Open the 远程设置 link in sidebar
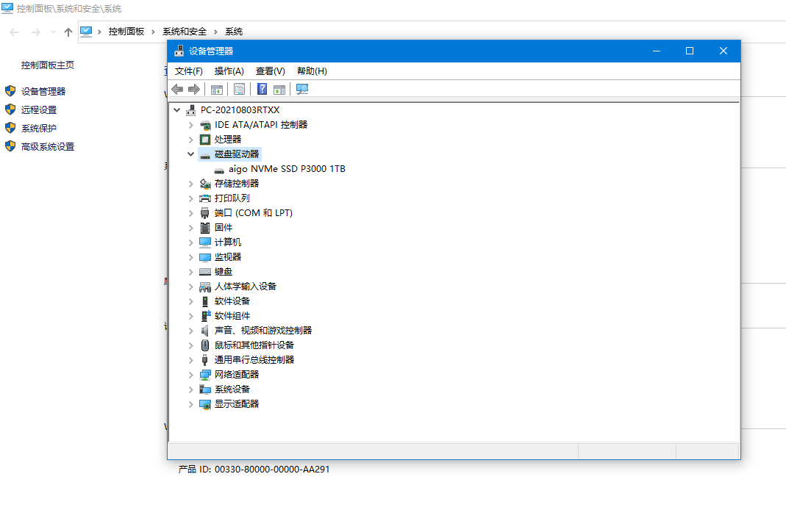 click(38, 109)
